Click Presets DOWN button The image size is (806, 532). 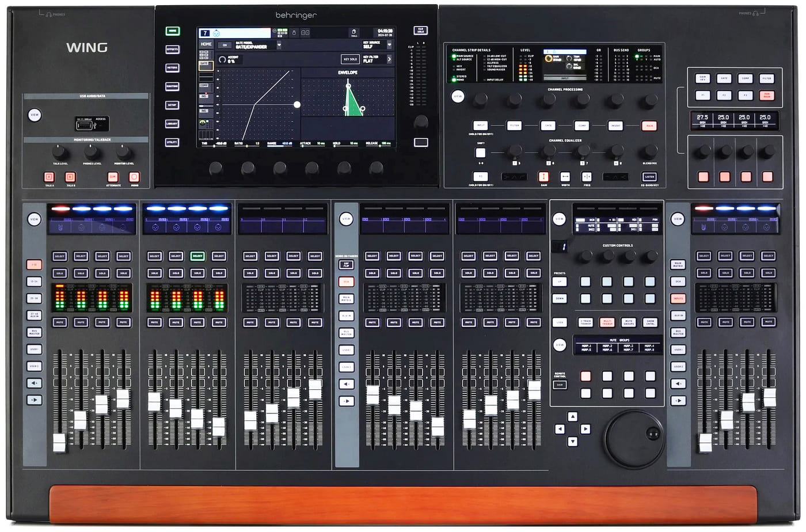[x=559, y=299]
